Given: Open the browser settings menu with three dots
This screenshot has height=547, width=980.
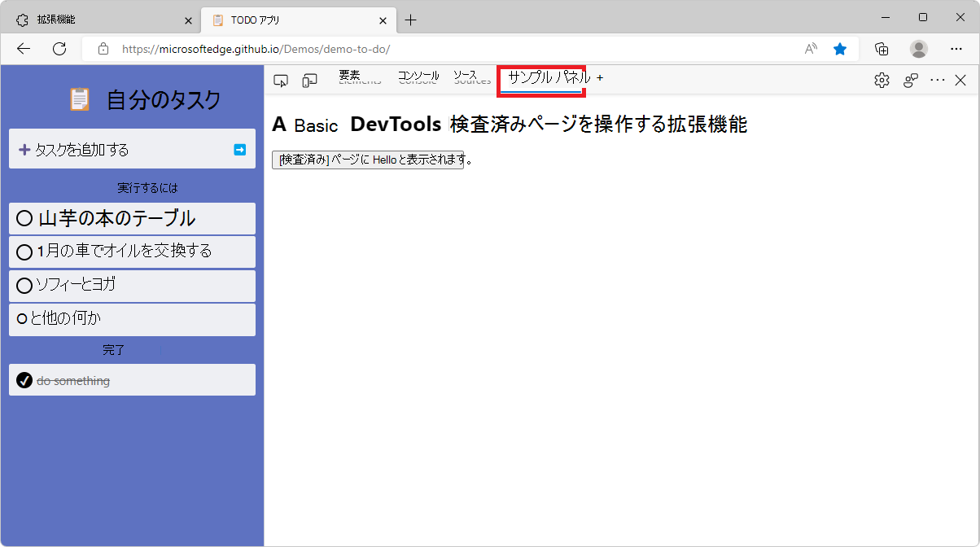Looking at the screenshot, I should 956,49.
